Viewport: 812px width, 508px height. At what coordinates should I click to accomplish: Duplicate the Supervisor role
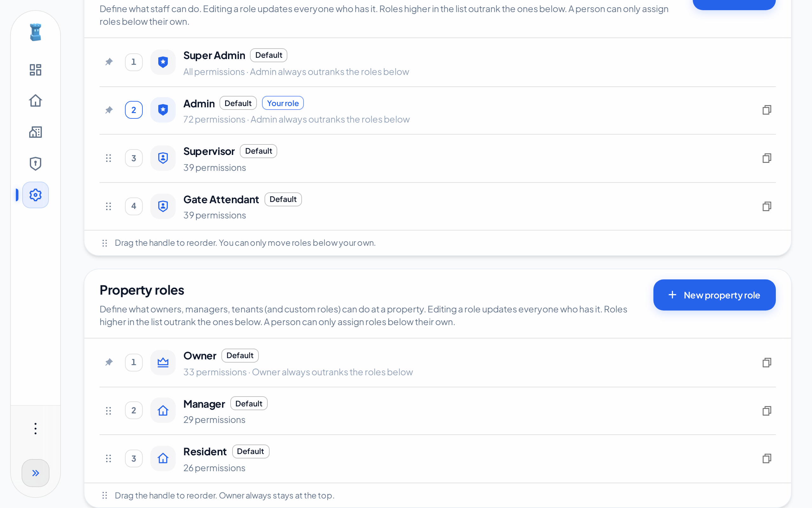tap(767, 158)
